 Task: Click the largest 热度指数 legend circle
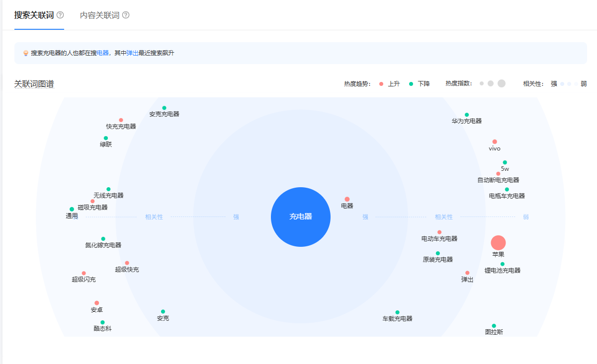coord(502,83)
